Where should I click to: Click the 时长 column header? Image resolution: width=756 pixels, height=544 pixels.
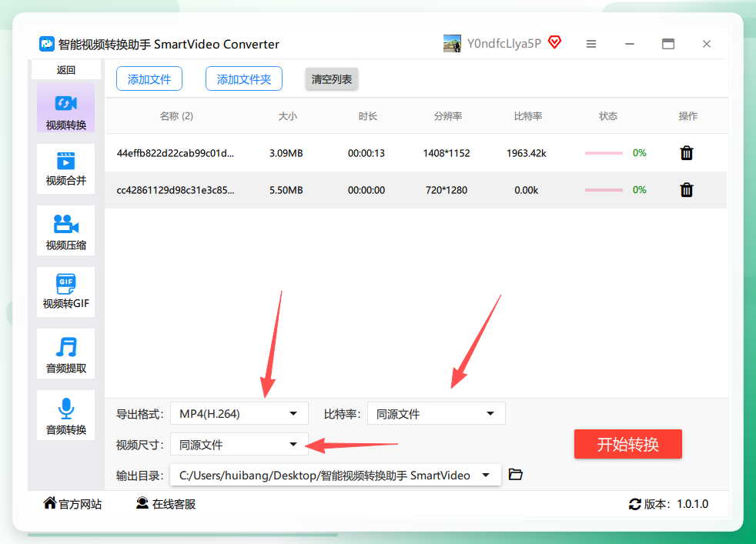click(x=367, y=116)
